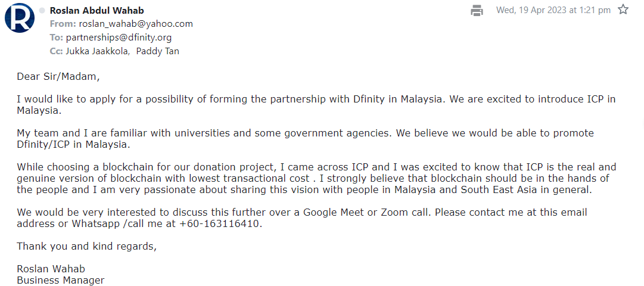Open Cc contact Paddy Tan
Viewport: 644px width, 286px height.
(157, 51)
